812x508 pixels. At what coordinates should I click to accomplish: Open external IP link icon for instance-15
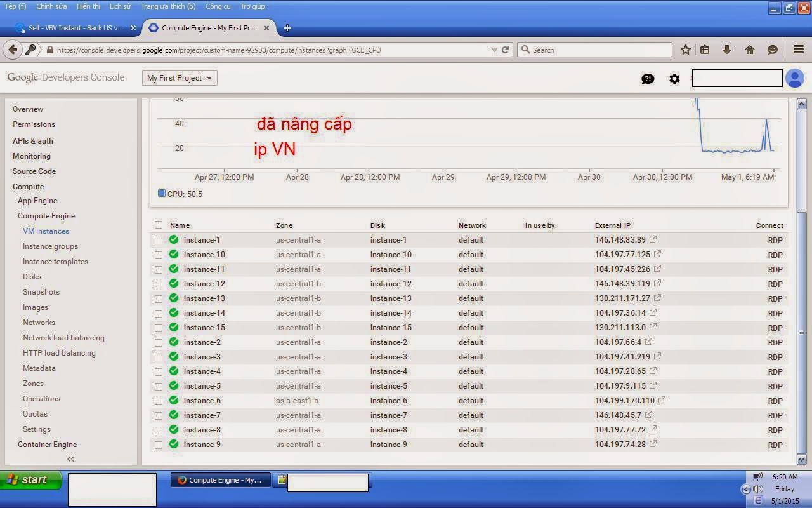coord(653,327)
